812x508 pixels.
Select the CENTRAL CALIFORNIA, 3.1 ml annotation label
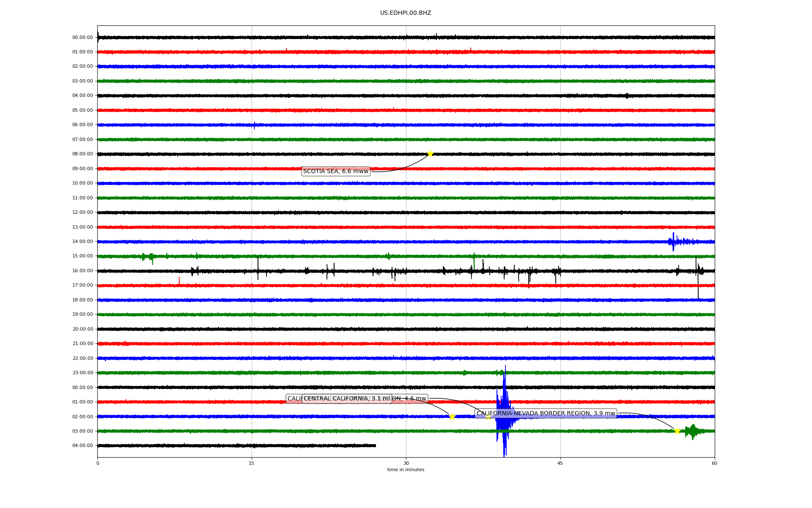tap(347, 399)
